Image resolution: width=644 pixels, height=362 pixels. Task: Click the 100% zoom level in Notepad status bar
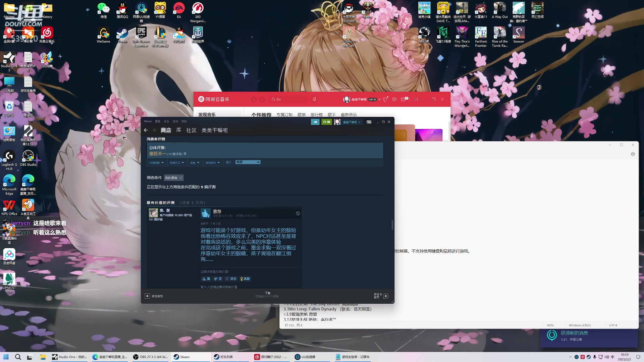tap(550, 325)
